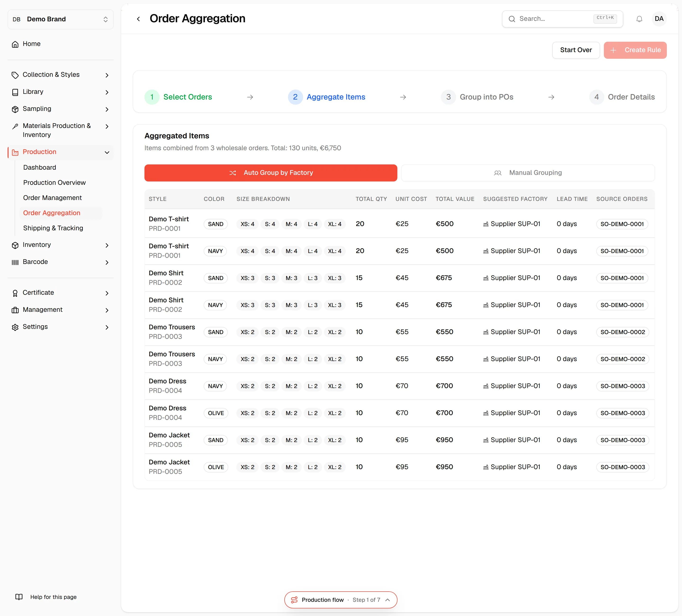Collapse the Production section chevron

click(x=107, y=152)
